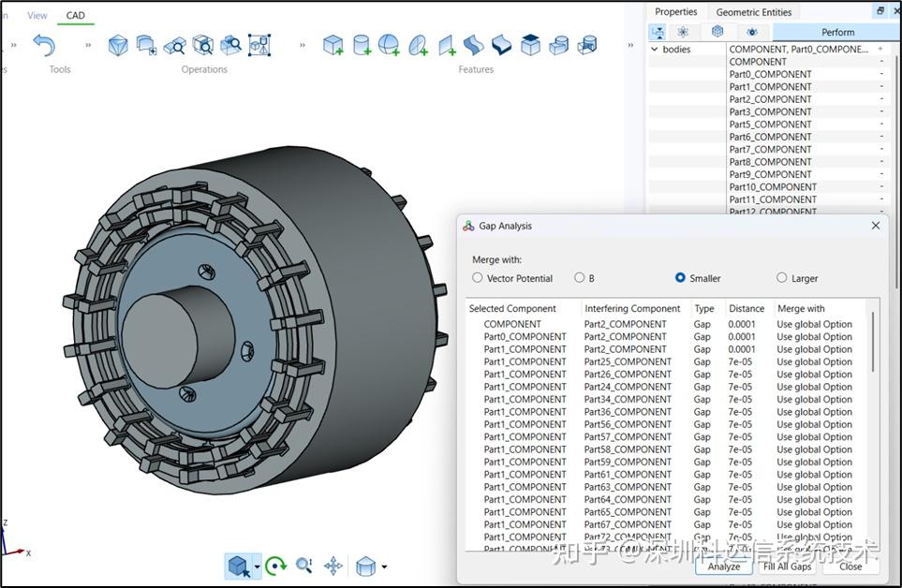Click the Fill All Gaps button

(x=787, y=566)
